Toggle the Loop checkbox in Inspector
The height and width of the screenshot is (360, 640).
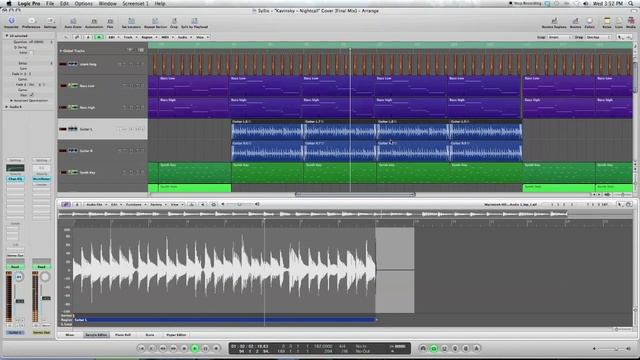pos(31,52)
